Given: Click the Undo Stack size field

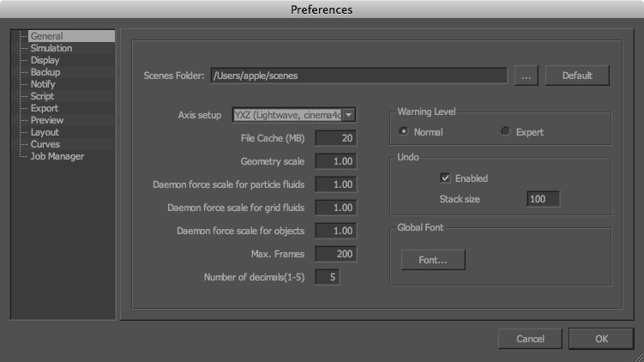Looking at the screenshot, I should (x=544, y=199).
